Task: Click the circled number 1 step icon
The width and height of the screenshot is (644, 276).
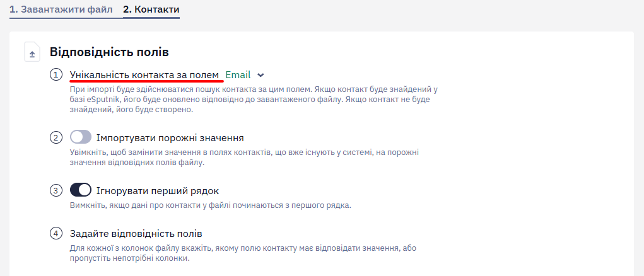Action: point(56,75)
